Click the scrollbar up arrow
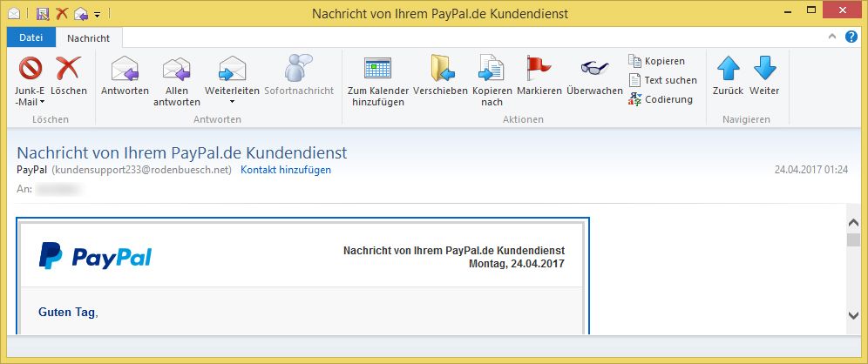 [x=853, y=224]
